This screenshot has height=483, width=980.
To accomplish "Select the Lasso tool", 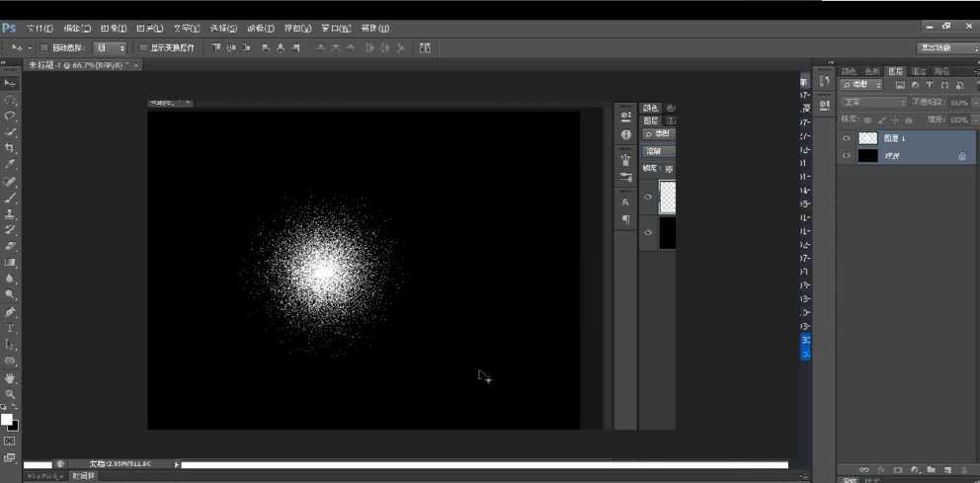I will [10, 116].
